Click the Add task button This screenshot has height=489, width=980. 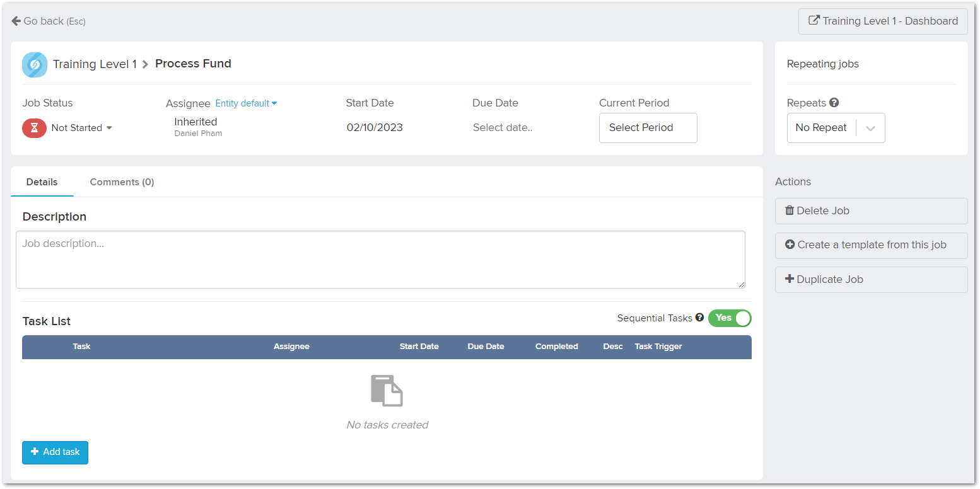[x=55, y=452]
